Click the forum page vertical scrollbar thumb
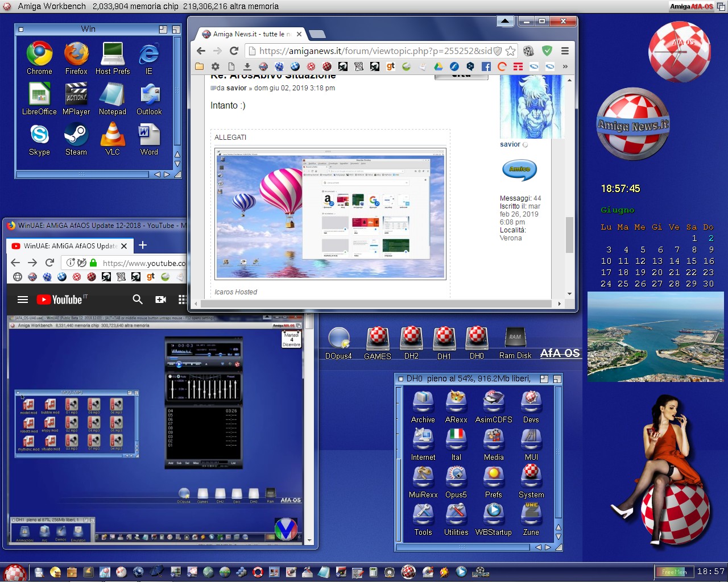The width and height of the screenshot is (728, 582). [569, 234]
